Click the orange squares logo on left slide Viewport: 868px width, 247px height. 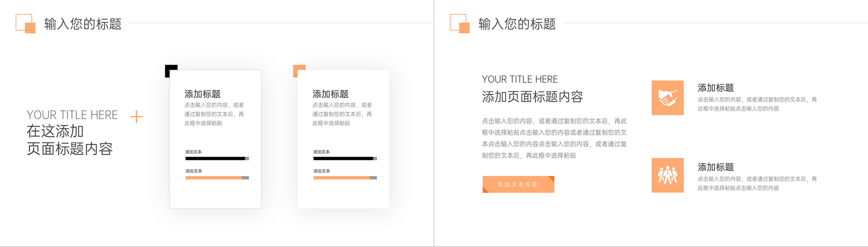tap(26, 24)
